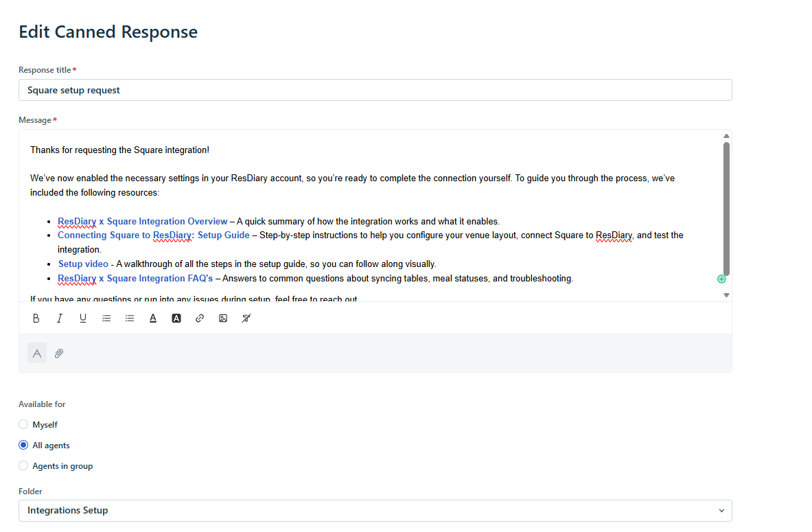The height and width of the screenshot is (532, 812).
Task: Select the Agents in group option
Action: point(23,465)
